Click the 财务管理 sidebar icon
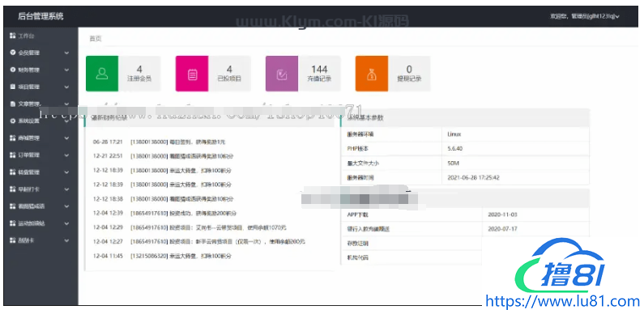 pos(13,70)
